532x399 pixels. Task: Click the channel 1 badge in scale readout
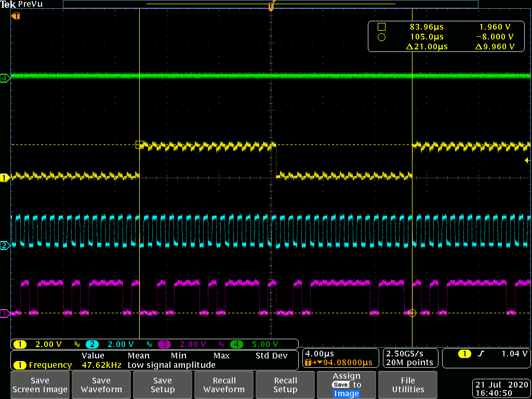point(20,345)
